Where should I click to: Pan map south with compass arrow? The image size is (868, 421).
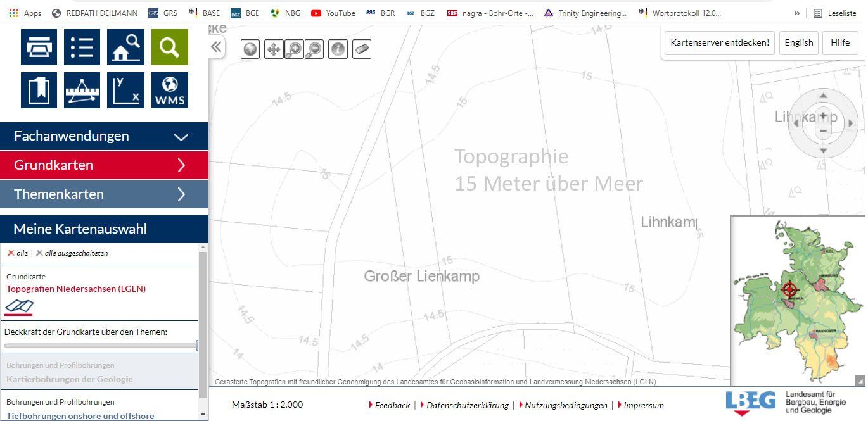[823, 151]
